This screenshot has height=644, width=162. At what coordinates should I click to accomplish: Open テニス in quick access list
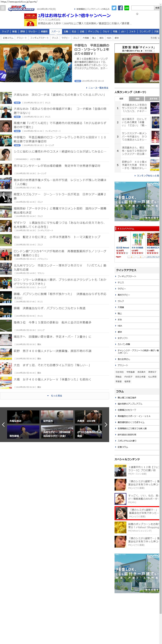click(x=121, y=283)
